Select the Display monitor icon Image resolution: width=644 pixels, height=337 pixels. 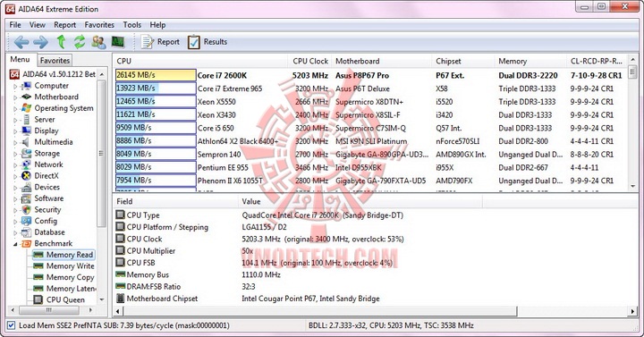26,131
